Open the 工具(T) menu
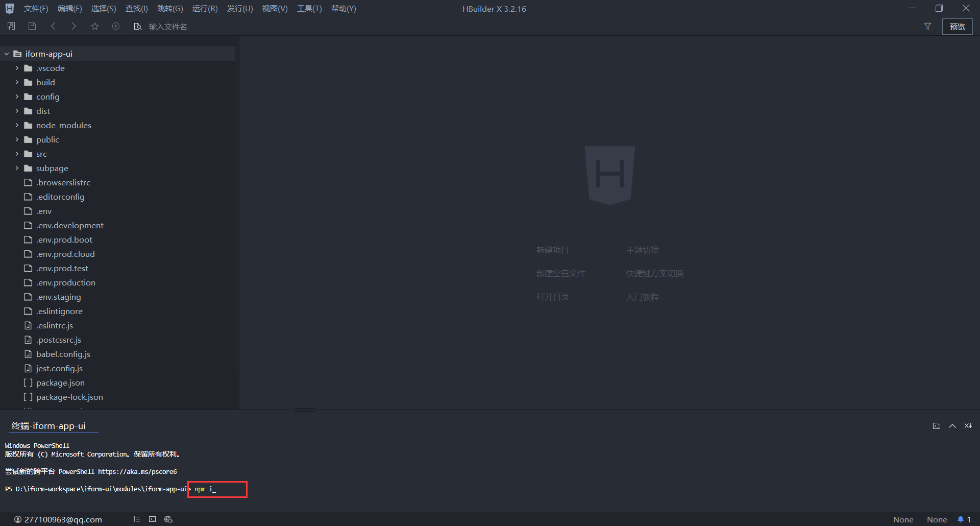 pos(309,9)
